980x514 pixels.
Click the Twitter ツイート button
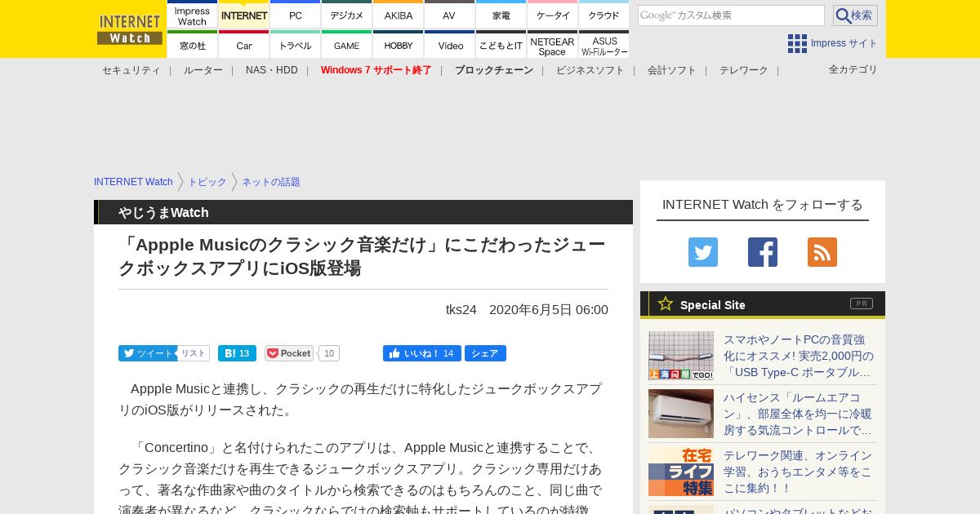[x=147, y=353]
